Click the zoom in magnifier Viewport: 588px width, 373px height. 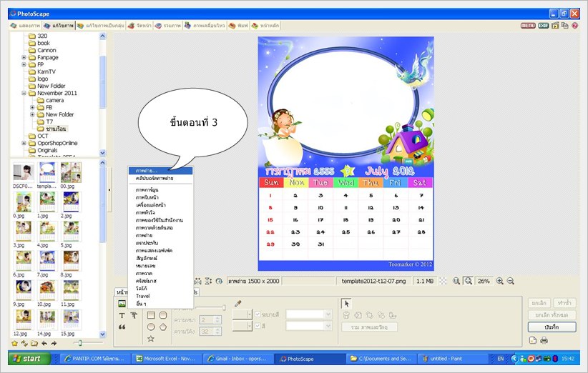click(x=499, y=281)
